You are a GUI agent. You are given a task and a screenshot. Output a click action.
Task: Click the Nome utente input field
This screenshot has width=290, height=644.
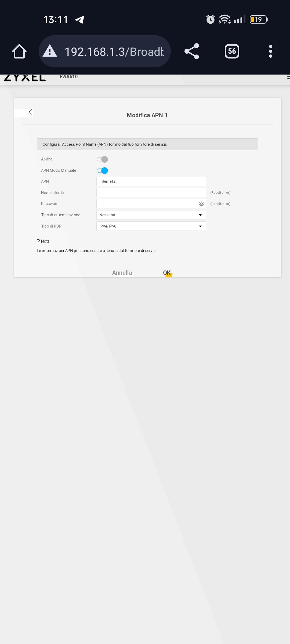(x=151, y=193)
